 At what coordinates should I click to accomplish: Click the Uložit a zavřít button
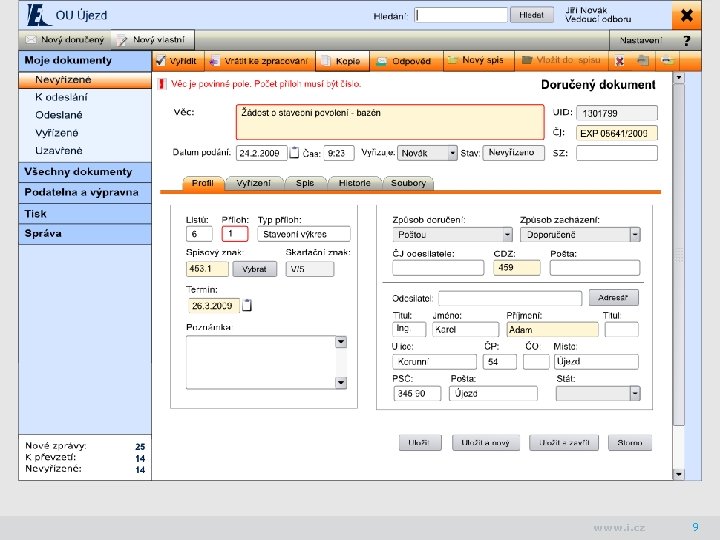pyautogui.click(x=564, y=443)
